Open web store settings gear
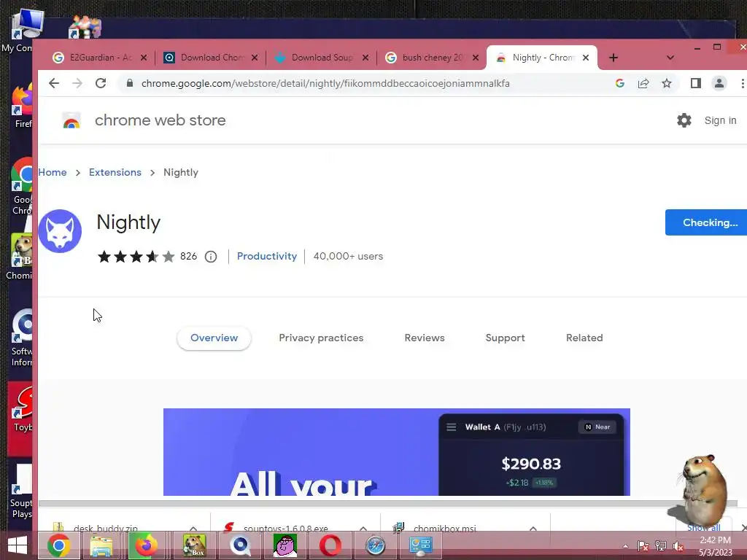 (684, 120)
